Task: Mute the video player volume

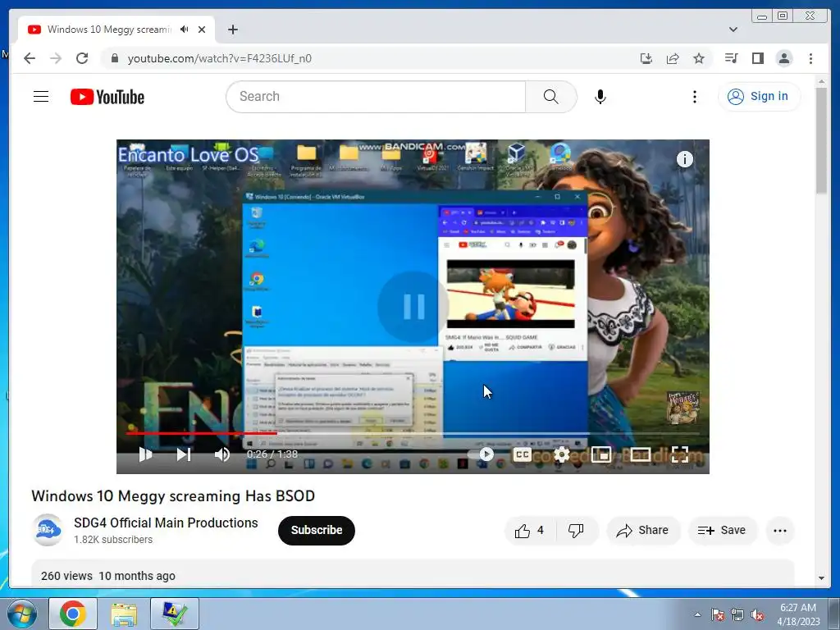Action: pos(221,454)
